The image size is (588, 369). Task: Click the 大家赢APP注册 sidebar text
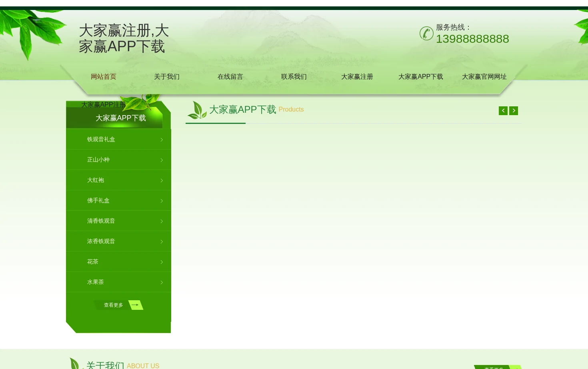click(104, 105)
